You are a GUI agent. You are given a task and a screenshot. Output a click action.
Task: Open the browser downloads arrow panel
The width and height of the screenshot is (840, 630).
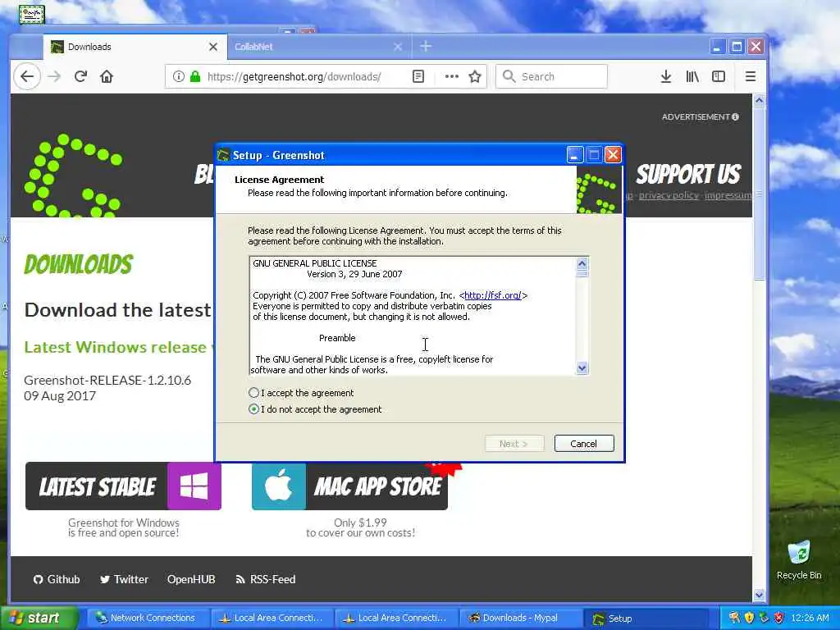tap(666, 76)
